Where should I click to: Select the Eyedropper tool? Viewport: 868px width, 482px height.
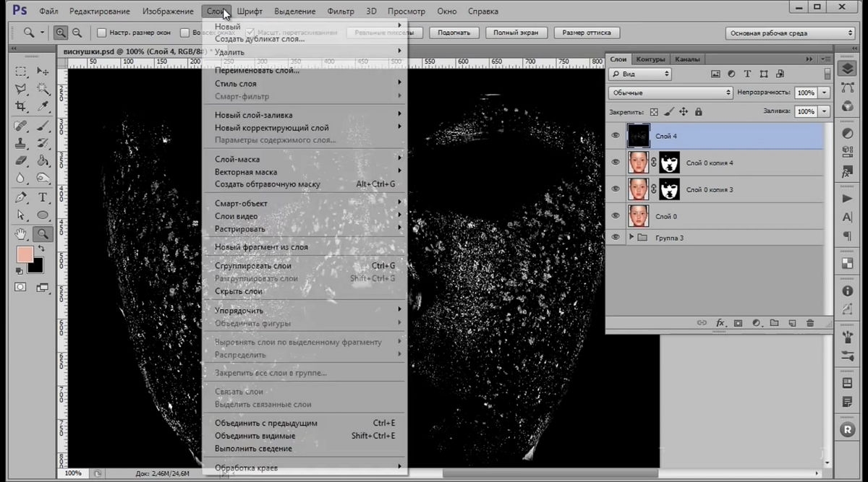tap(43, 107)
